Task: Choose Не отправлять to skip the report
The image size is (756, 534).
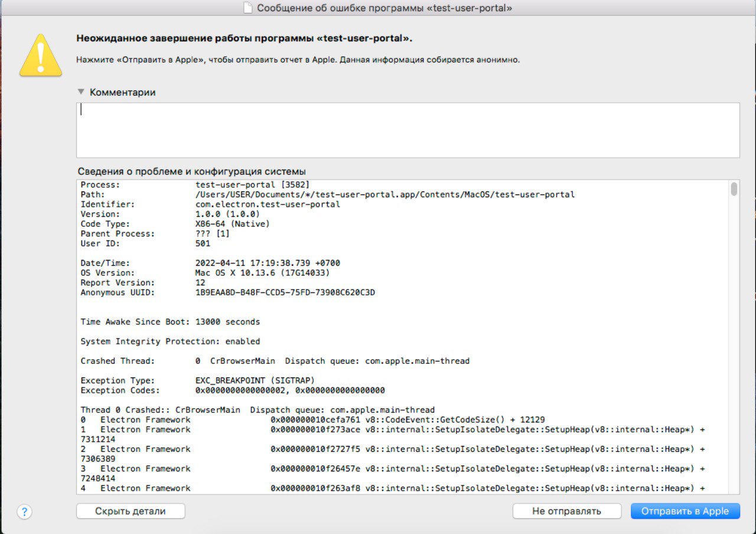Action: (x=566, y=512)
